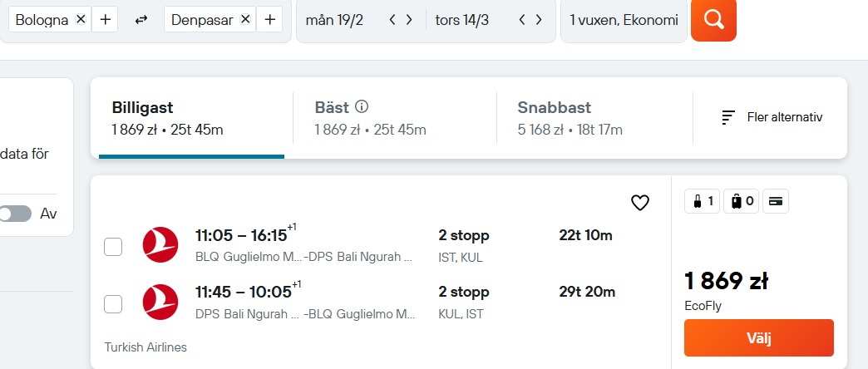Click the payment card icon
The image size is (868, 369).
(x=776, y=201)
